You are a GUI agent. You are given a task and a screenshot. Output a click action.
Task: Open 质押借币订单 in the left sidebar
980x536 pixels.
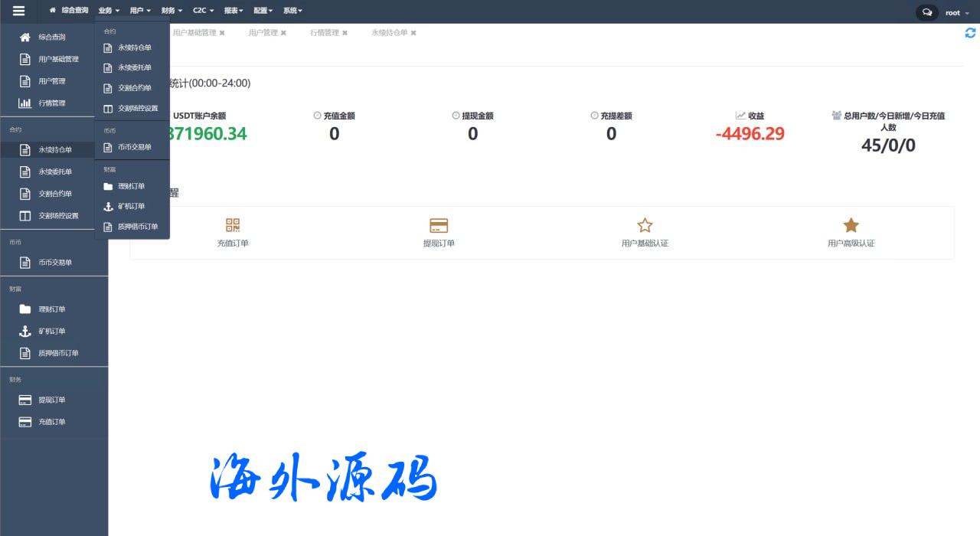[58, 354]
